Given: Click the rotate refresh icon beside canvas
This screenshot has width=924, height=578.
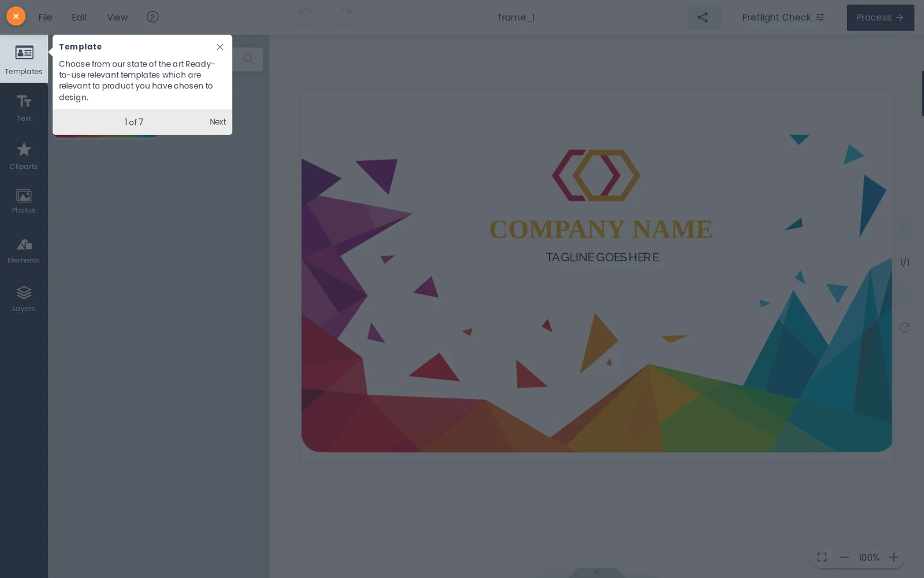Looking at the screenshot, I should pyautogui.click(x=905, y=328).
